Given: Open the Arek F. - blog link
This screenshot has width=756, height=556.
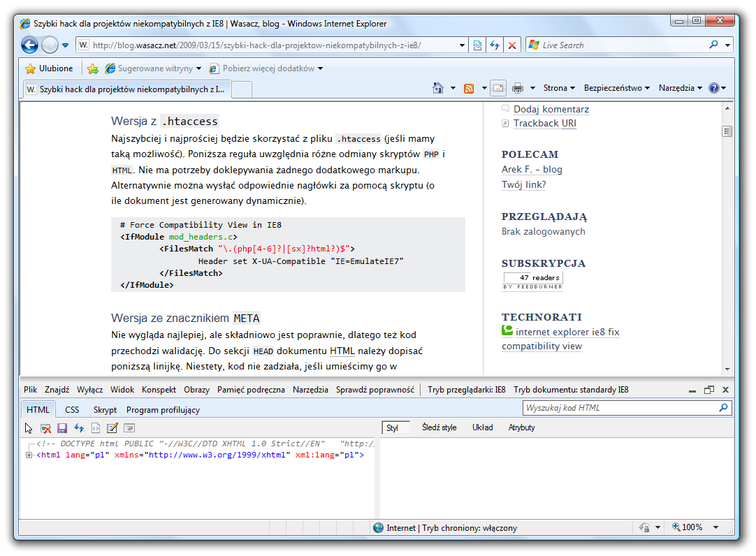Looking at the screenshot, I should [532, 169].
